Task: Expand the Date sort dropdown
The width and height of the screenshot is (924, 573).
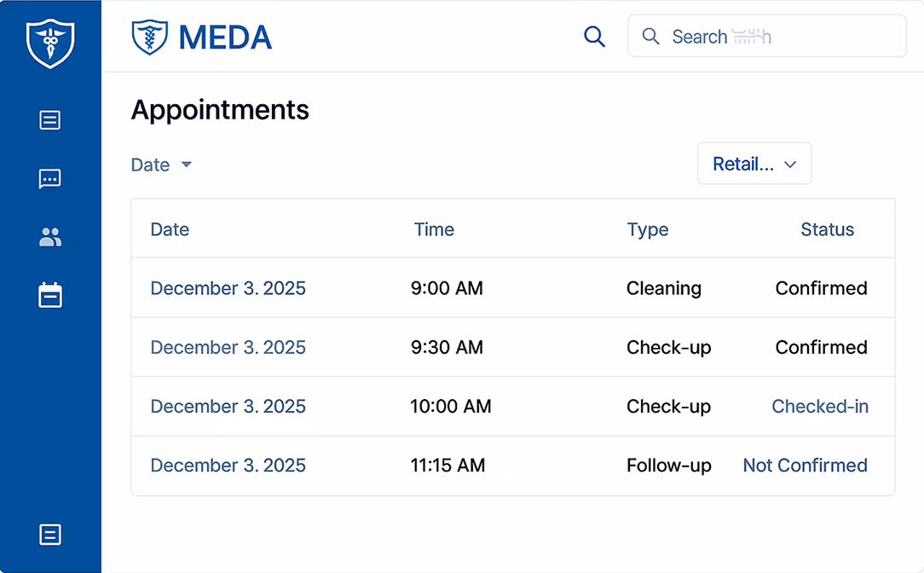Action: (161, 165)
